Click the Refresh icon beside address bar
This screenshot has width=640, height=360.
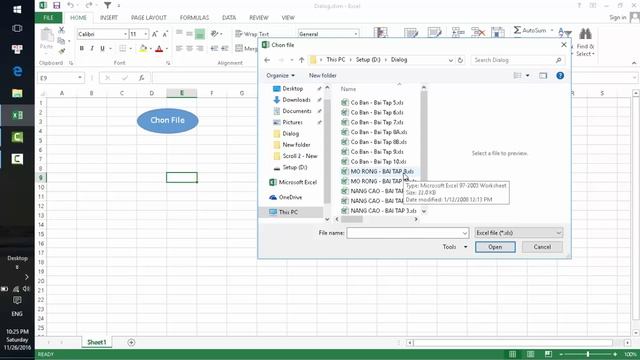pyautogui.click(x=460, y=60)
